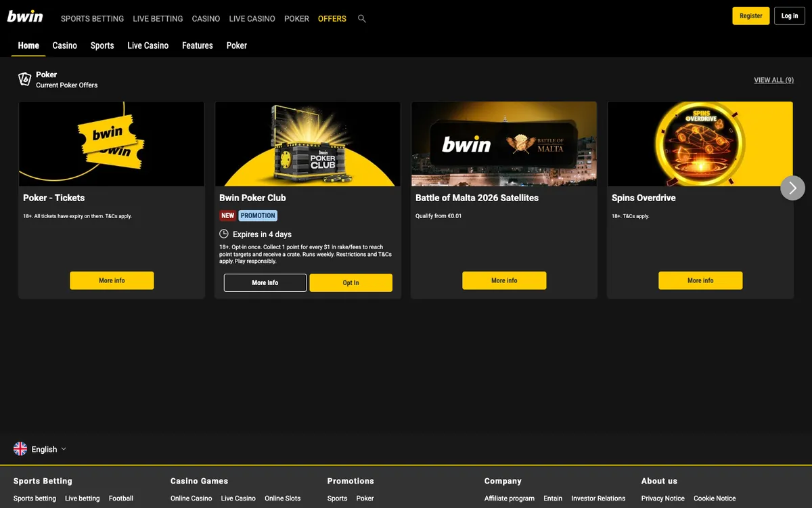Opt In to Bwin Poker Club
Image resolution: width=812 pixels, height=508 pixels.
click(x=351, y=282)
